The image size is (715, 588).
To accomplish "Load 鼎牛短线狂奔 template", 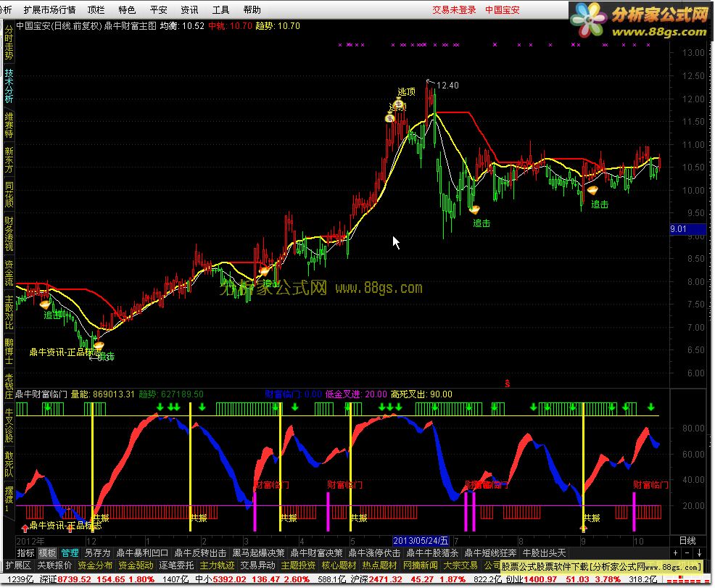I will (490, 553).
